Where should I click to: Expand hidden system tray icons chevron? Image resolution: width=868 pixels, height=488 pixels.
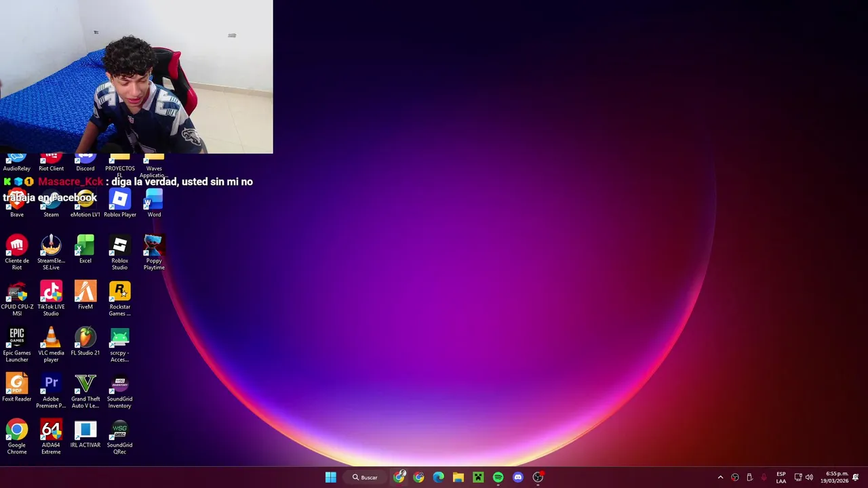click(720, 477)
